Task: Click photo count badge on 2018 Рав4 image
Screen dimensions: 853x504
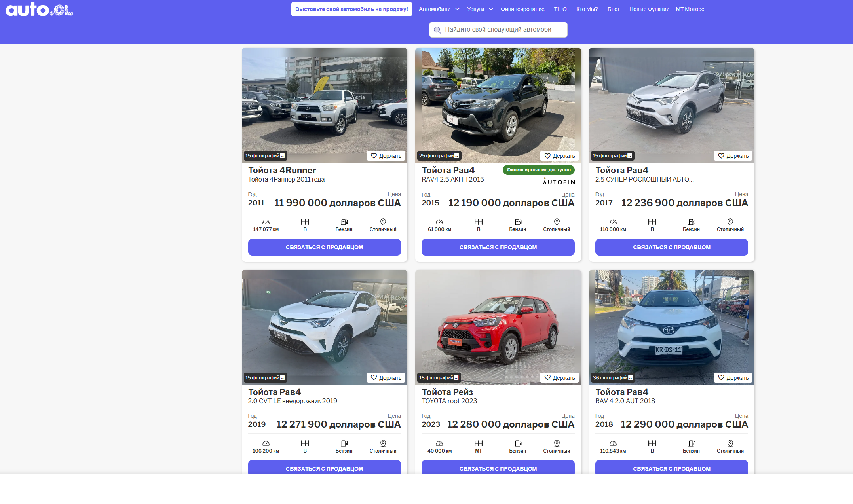Action: (x=612, y=378)
